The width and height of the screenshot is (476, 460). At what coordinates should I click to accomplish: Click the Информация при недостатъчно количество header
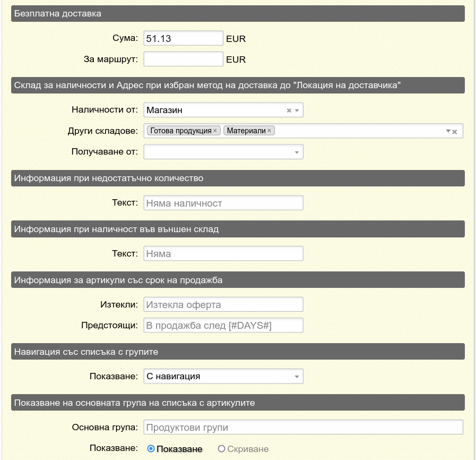point(238,178)
